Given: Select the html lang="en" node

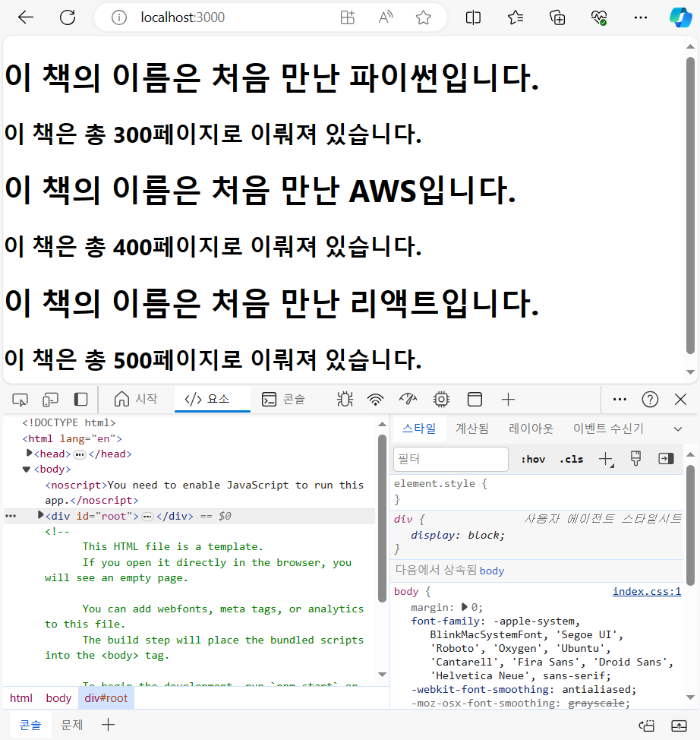Looking at the screenshot, I should [72, 438].
